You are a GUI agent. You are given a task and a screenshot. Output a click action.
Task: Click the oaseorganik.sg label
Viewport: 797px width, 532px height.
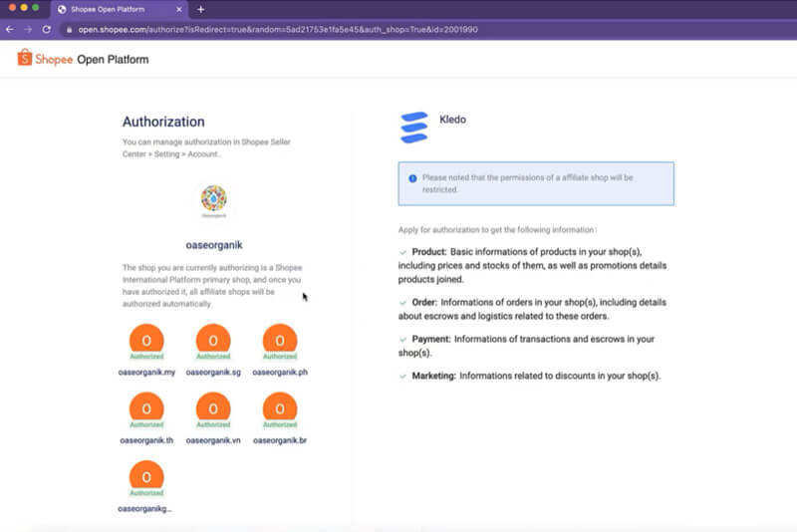click(x=213, y=372)
